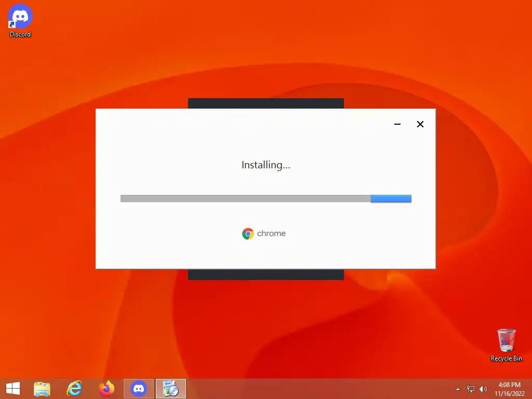Close the Chrome installer window

click(420, 124)
